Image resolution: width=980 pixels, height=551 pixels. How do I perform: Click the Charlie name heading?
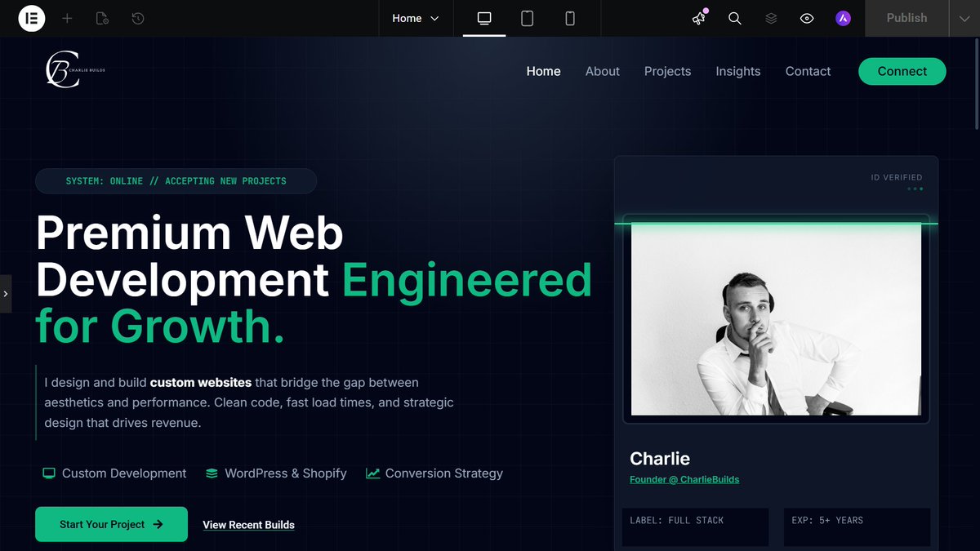[660, 458]
